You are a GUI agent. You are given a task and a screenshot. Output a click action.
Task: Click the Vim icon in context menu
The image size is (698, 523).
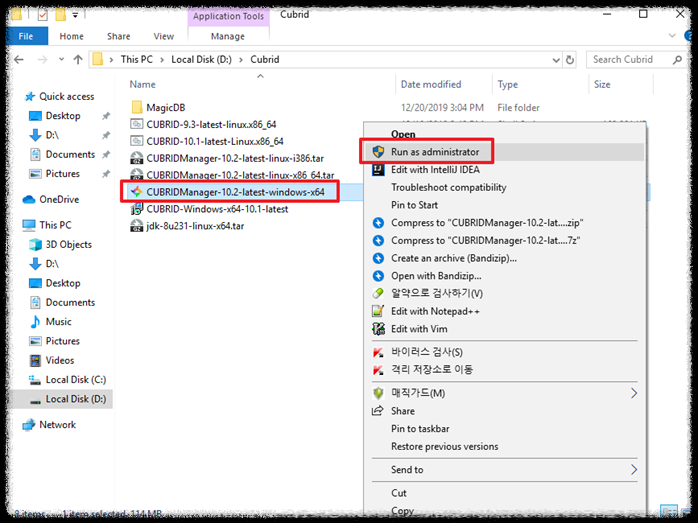(378, 329)
